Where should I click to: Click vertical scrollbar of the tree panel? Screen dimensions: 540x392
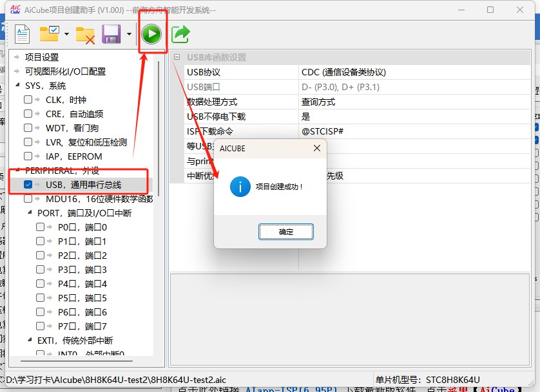[x=159, y=129]
